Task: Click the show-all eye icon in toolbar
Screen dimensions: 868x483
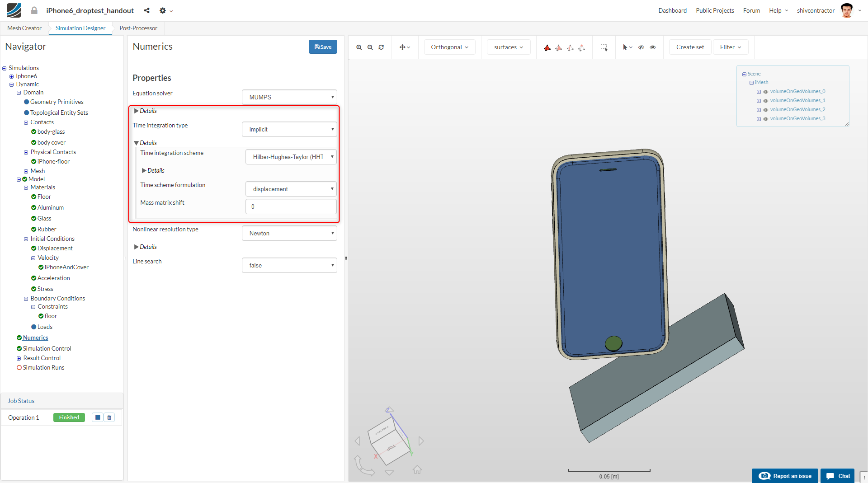Action: 653,47
